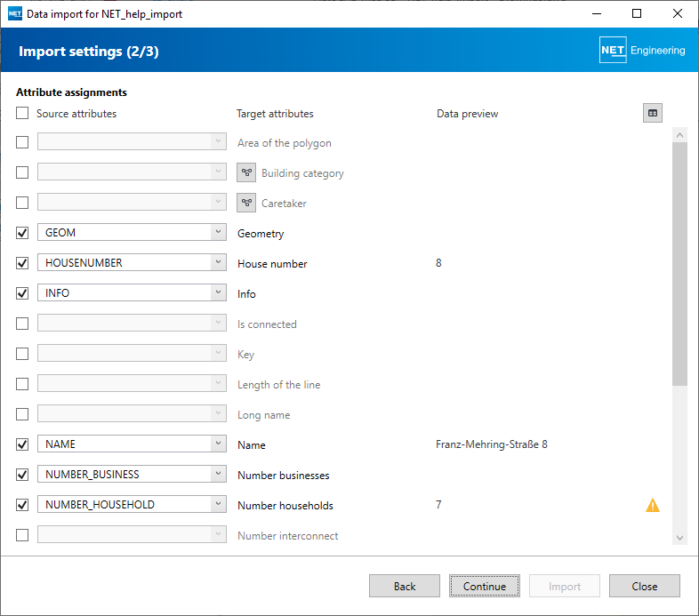Click the Number businesses target label
Screen dimensions: 699x616
tap(284, 476)
